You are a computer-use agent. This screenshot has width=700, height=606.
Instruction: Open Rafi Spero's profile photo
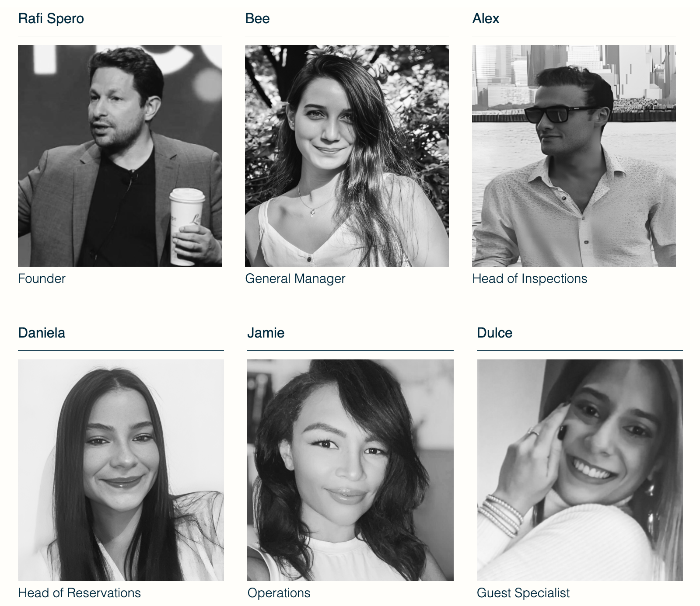click(120, 156)
